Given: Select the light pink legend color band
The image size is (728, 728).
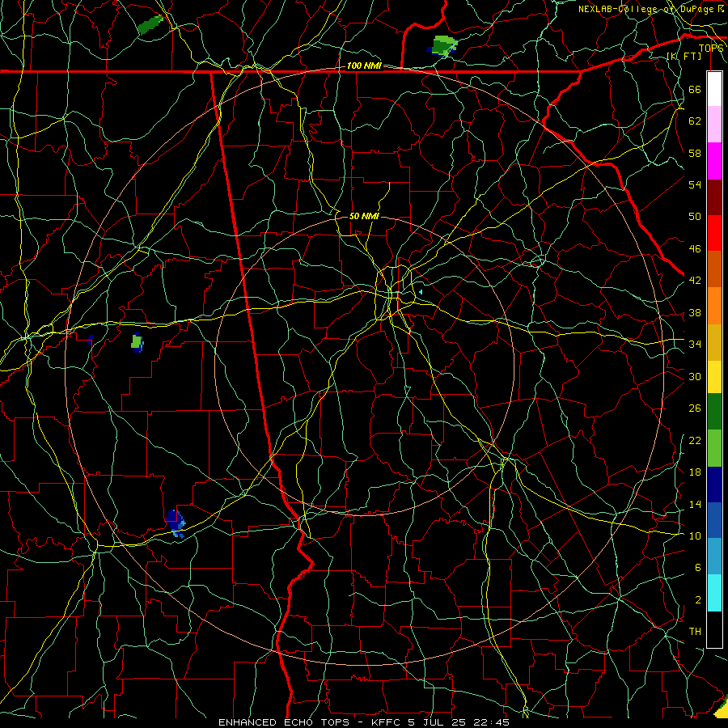Looking at the screenshot, I should click(714, 124).
